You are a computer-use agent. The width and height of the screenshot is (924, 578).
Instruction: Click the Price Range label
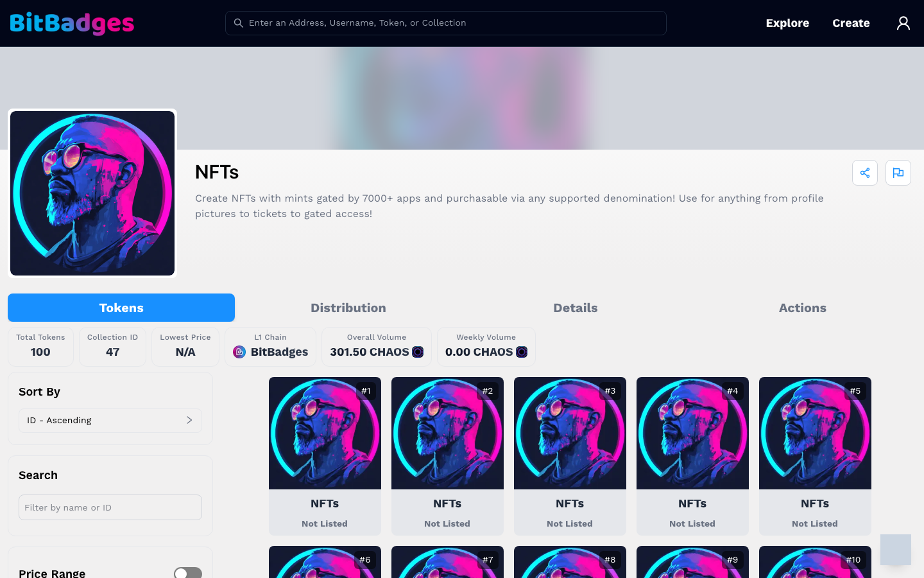[52, 573]
